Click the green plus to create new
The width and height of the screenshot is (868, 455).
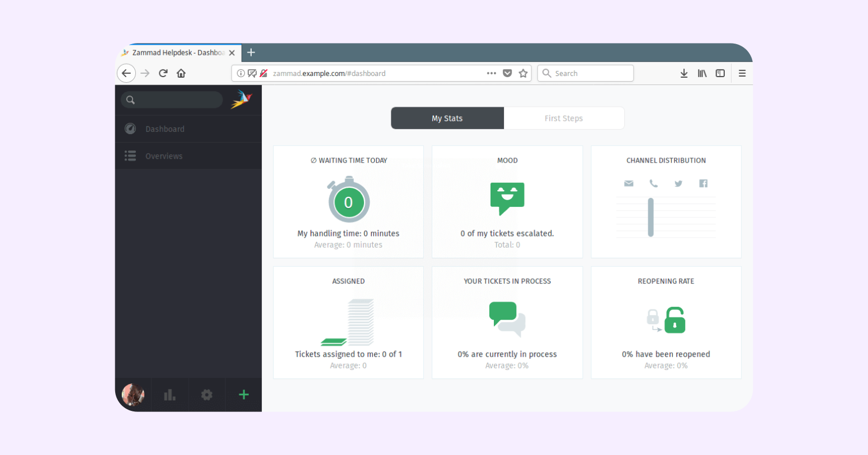click(244, 395)
